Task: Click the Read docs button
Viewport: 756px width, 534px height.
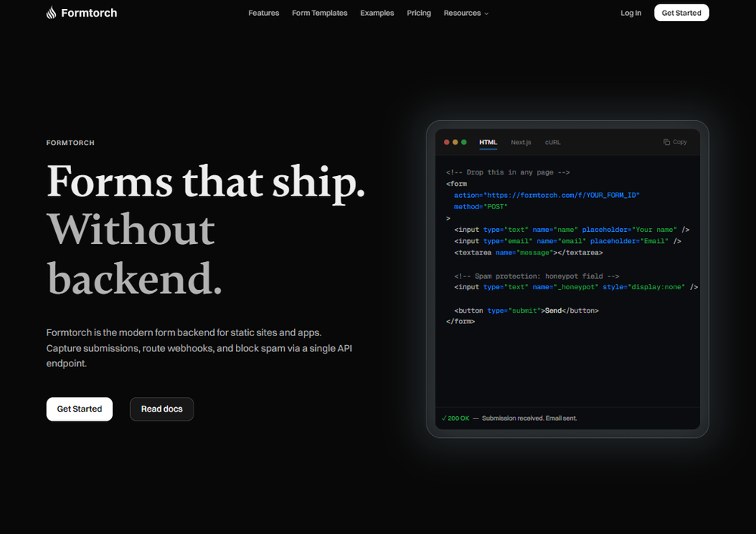Action: pos(161,409)
